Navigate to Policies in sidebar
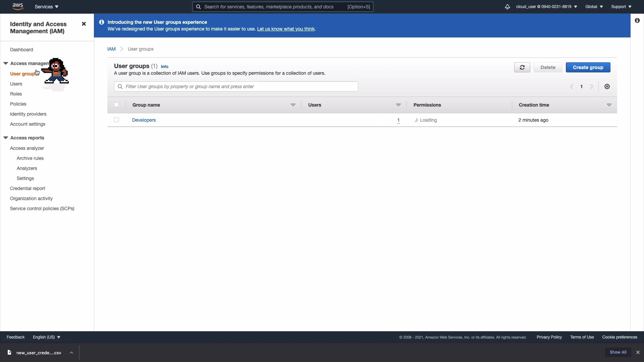Image resolution: width=644 pixels, height=362 pixels. 18,104
